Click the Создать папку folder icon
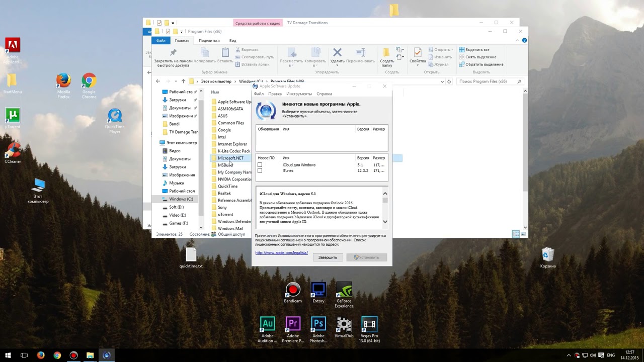Viewport: 644px width, 362px height. click(386, 53)
